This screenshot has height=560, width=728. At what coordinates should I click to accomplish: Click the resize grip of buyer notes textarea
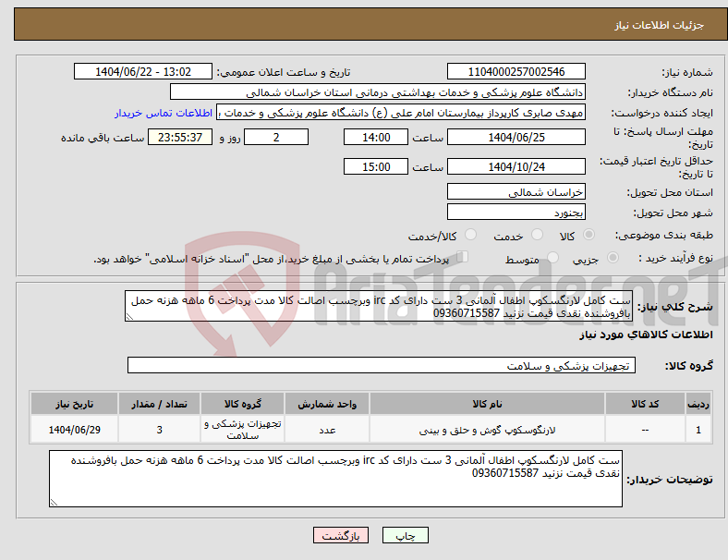54,502
